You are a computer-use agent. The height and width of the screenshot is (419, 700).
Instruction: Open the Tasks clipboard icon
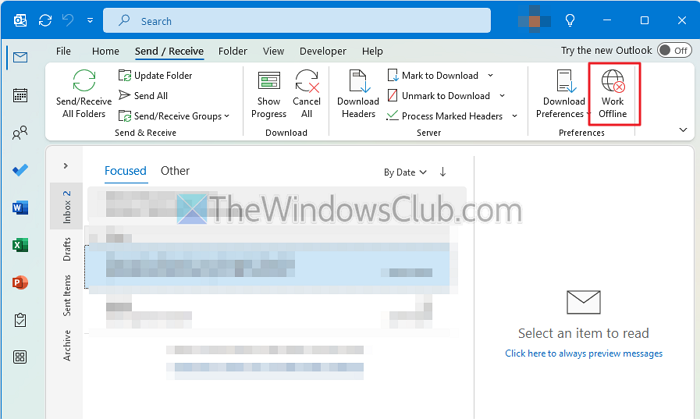coord(20,320)
